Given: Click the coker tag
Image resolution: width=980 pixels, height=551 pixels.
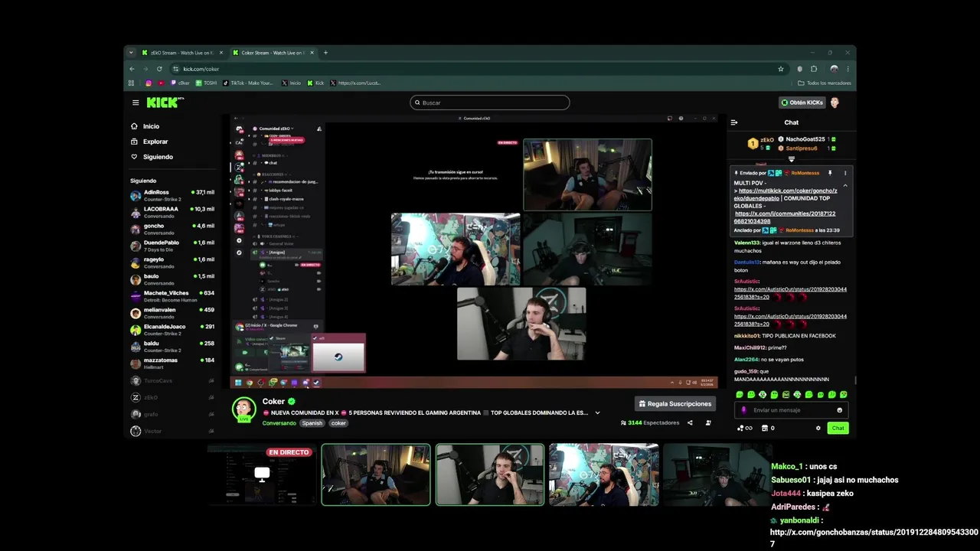Looking at the screenshot, I should 338,423.
